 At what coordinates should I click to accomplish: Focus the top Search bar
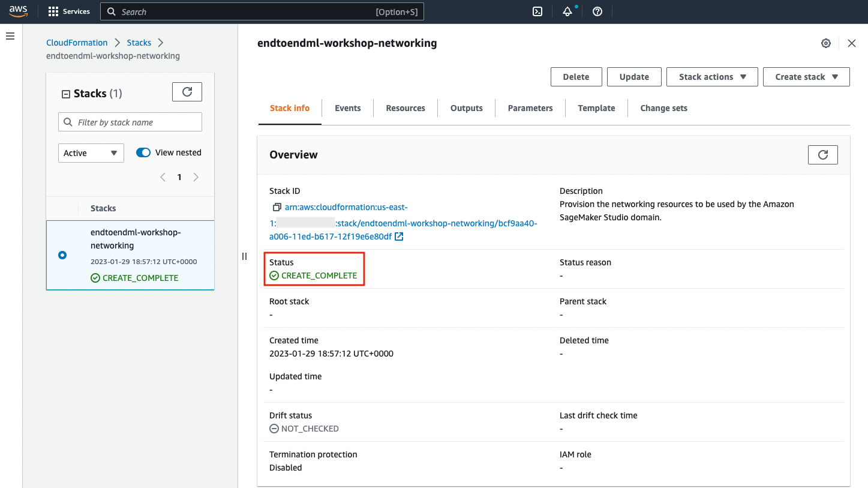click(262, 11)
